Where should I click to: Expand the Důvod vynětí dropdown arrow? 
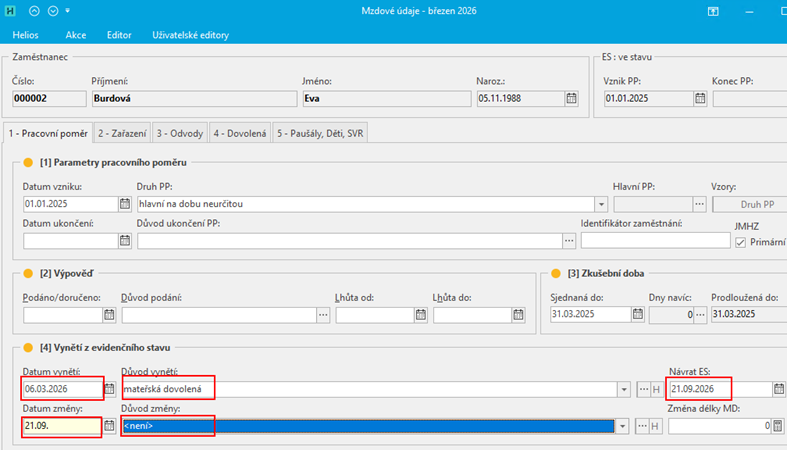pyautogui.click(x=624, y=389)
